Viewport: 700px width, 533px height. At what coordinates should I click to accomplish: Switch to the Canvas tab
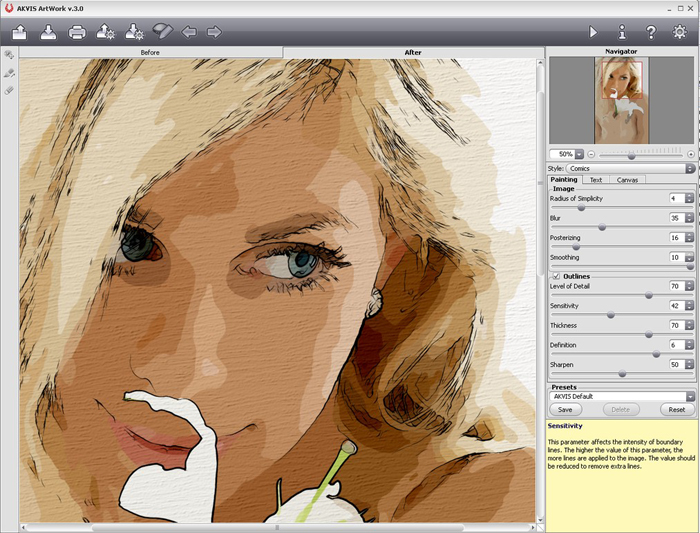627,180
